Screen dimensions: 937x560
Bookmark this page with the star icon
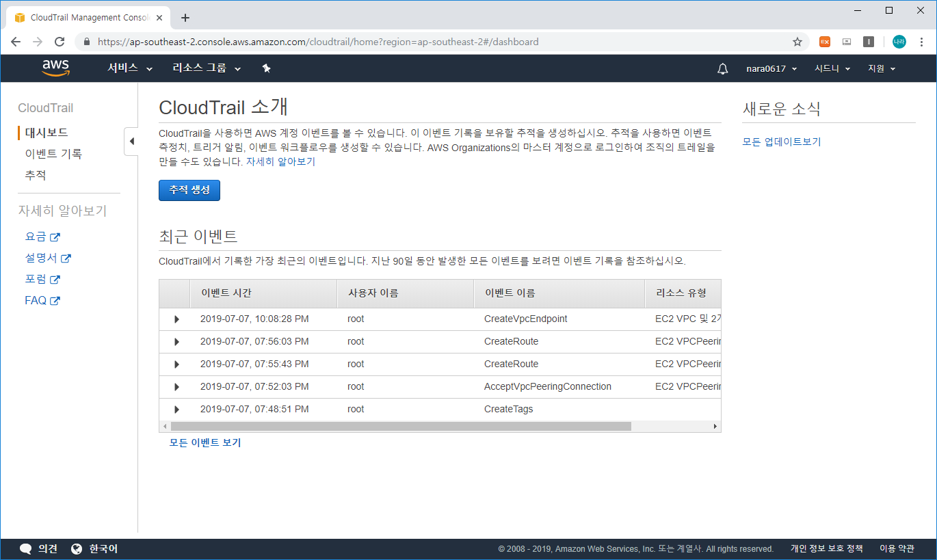pos(797,42)
